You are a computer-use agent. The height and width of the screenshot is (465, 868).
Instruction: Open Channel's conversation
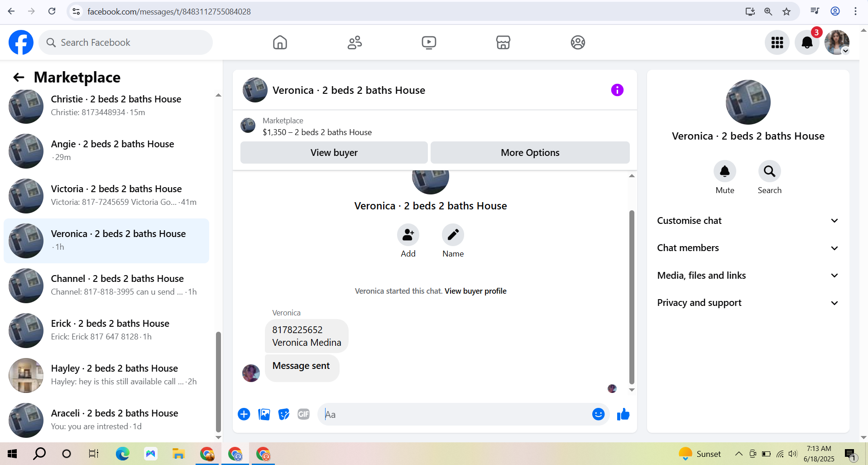point(107,286)
